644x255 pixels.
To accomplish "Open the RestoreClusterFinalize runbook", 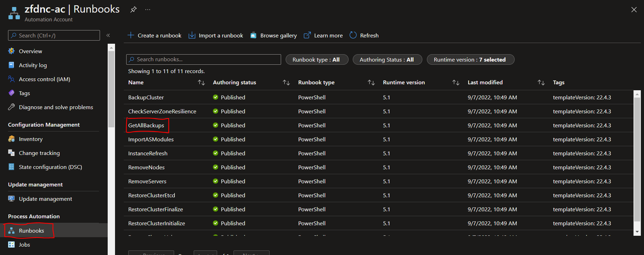I will tap(156, 209).
